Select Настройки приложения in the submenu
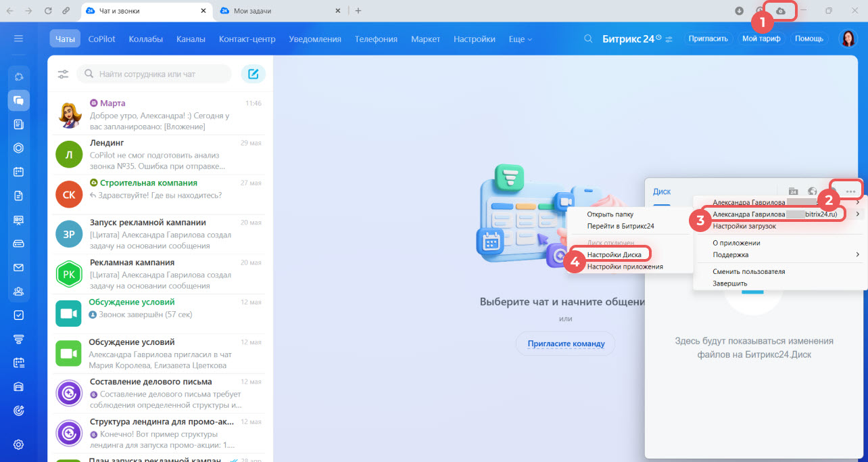 [x=625, y=267]
